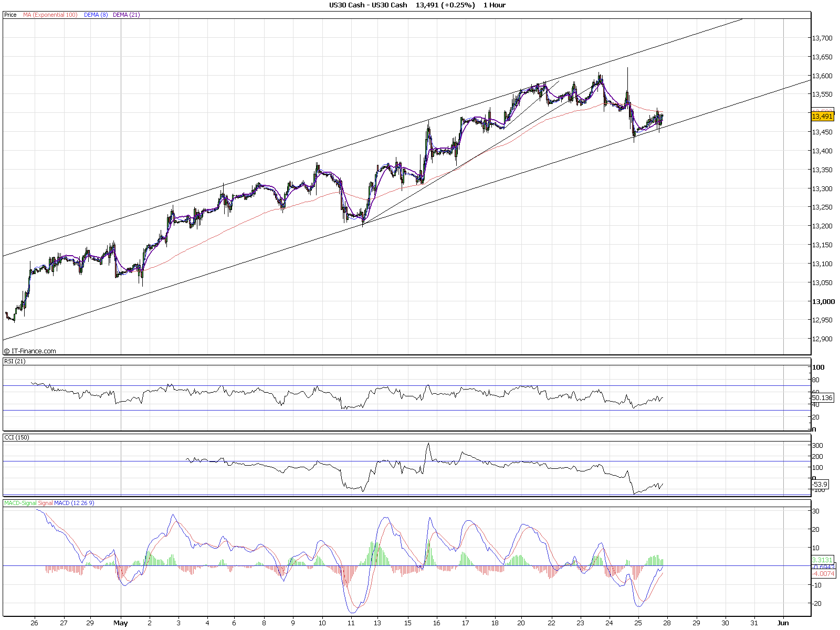The height and width of the screenshot is (630, 840).
Task: Select the DEMA (8) indicator label
Action: point(96,15)
